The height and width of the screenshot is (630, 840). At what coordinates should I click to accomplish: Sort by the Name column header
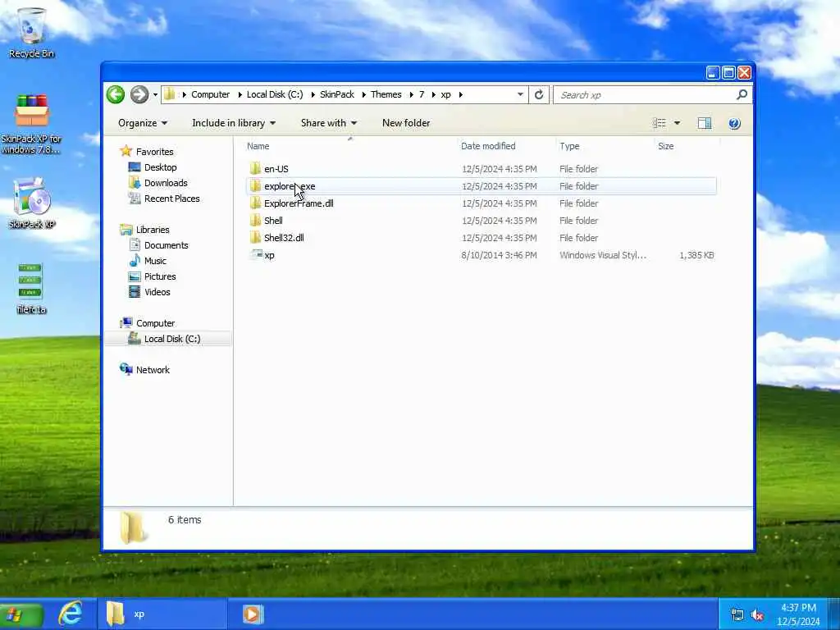[349, 146]
